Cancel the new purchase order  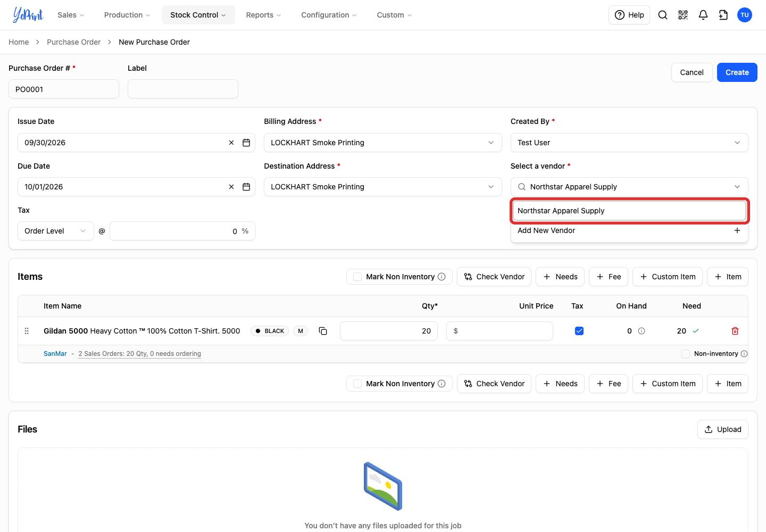[692, 72]
